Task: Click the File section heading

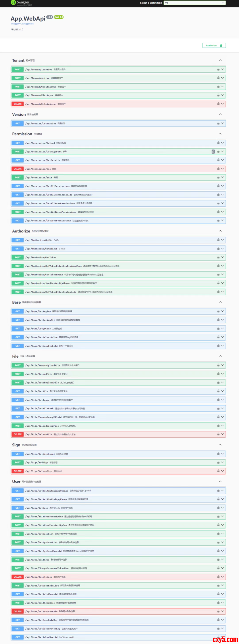Action: [15, 356]
